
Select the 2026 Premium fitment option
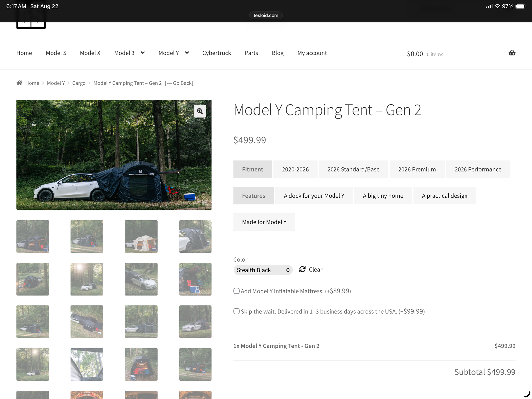click(417, 169)
